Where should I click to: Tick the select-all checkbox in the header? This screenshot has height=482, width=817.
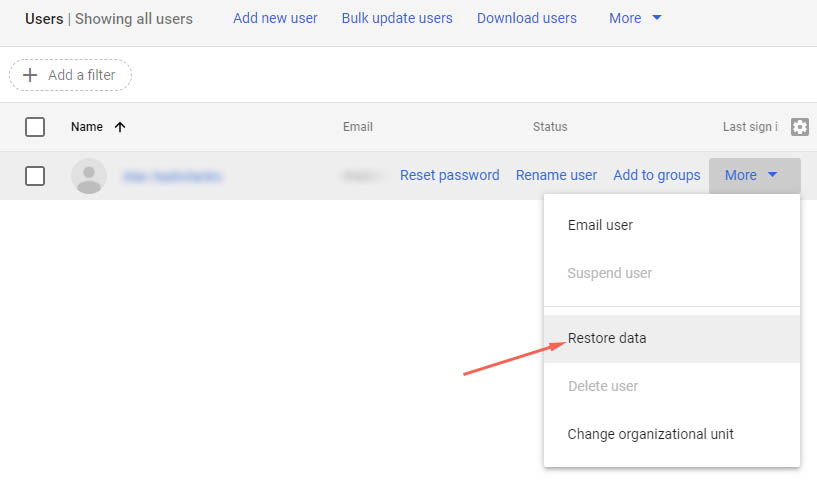click(x=35, y=127)
